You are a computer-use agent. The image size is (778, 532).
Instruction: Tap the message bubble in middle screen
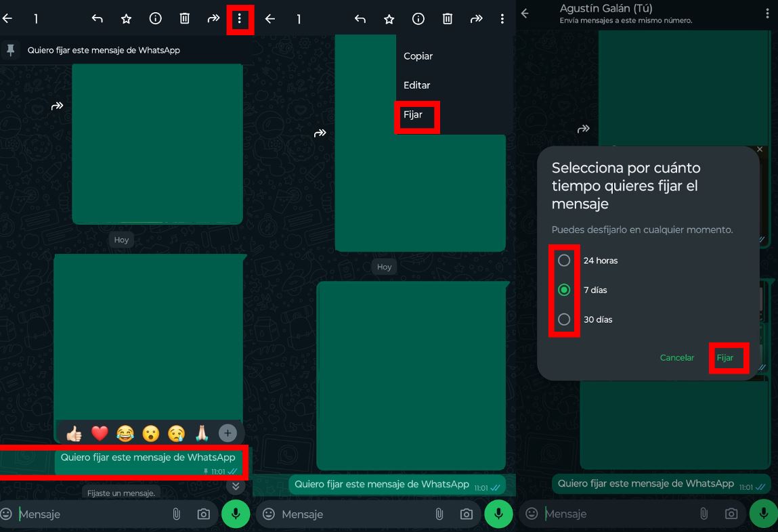[397, 485]
